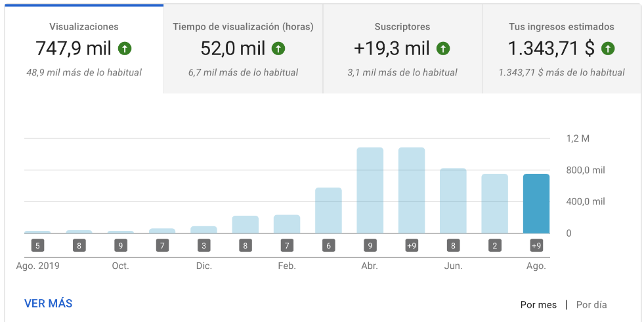Click the bar above the Jun. label
This screenshot has height=322, width=644.
coord(453,201)
